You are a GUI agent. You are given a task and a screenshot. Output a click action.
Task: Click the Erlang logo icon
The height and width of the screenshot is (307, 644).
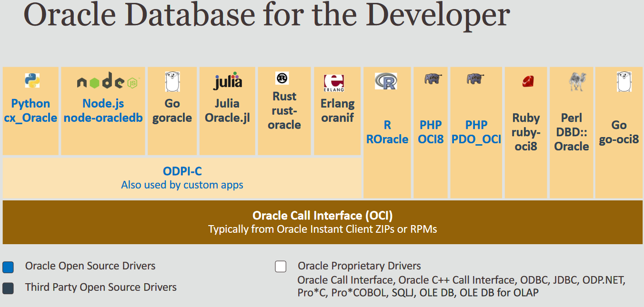334,83
